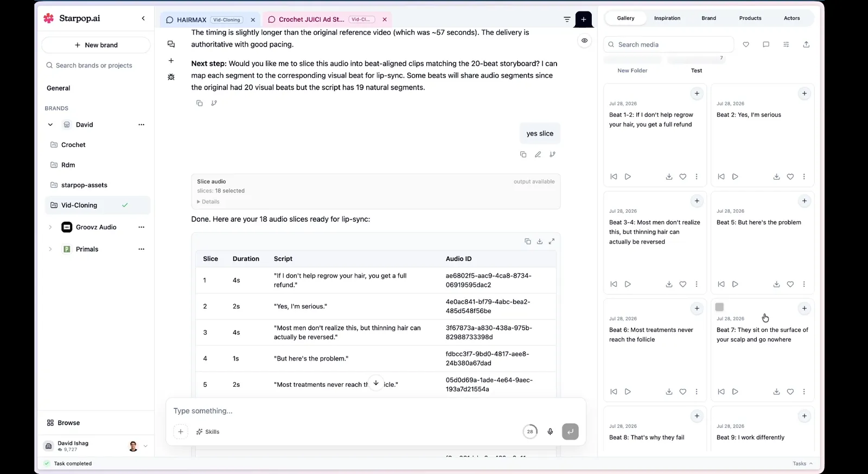Click the bug debug icon in chat sidebar
Screen dimensions: 868x474
[171, 77]
